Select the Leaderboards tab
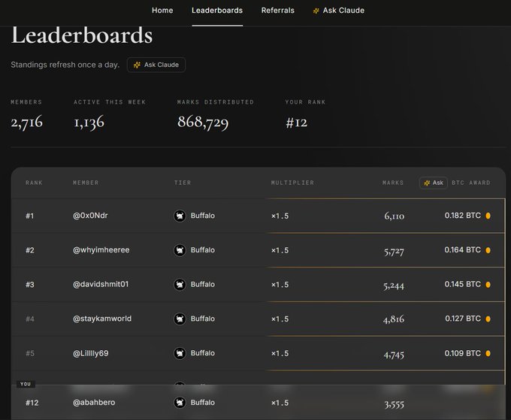Image resolution: width=511 pixels, height=420 pixels. [217, 11]
